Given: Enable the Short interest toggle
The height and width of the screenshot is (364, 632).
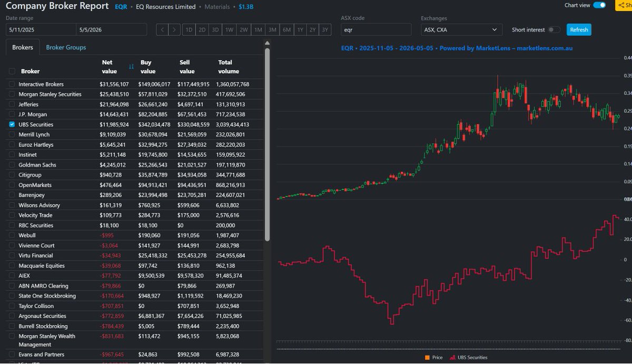Looking at the screenshot, I should pyautogui.click(x=554, y=29).
